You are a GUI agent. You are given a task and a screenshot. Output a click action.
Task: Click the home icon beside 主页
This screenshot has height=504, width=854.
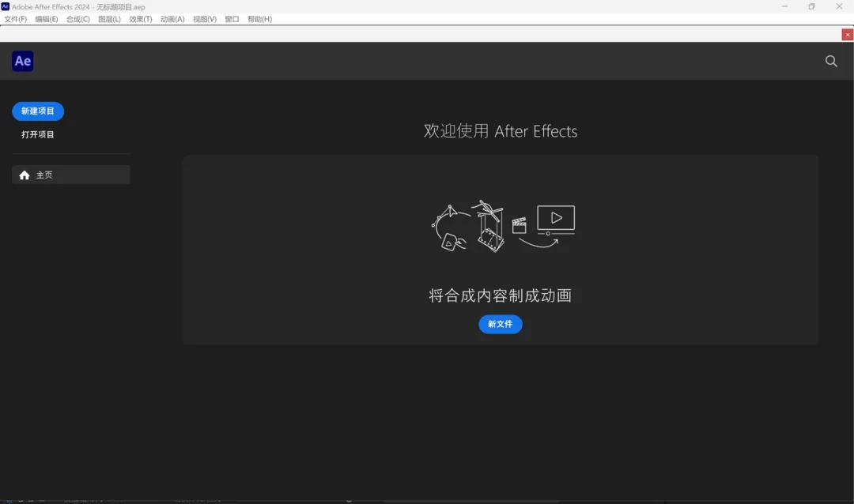click(25, 175)
